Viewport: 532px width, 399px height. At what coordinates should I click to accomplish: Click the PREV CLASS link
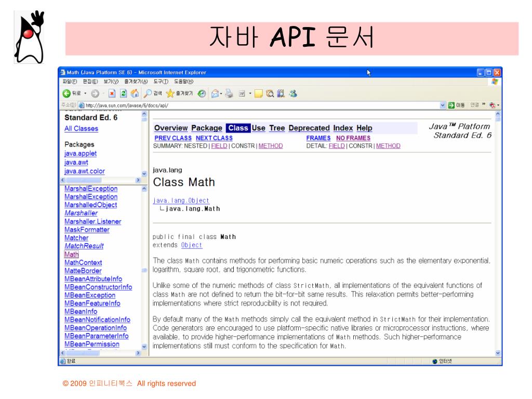173,138
